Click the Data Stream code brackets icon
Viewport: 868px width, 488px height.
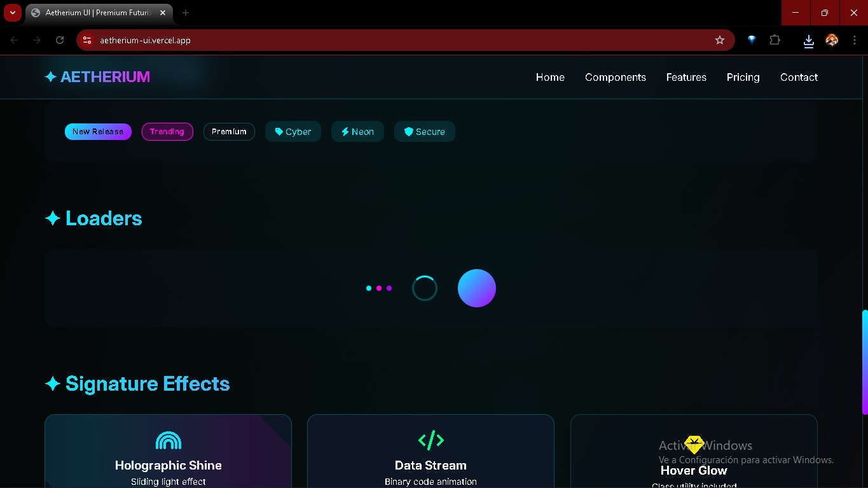[431, 440]
